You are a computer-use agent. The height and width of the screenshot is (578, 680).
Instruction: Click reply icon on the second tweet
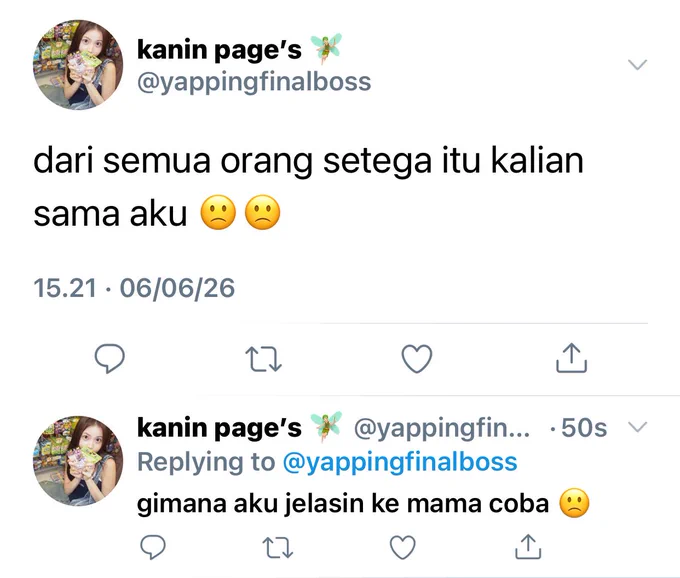[153, 547]
